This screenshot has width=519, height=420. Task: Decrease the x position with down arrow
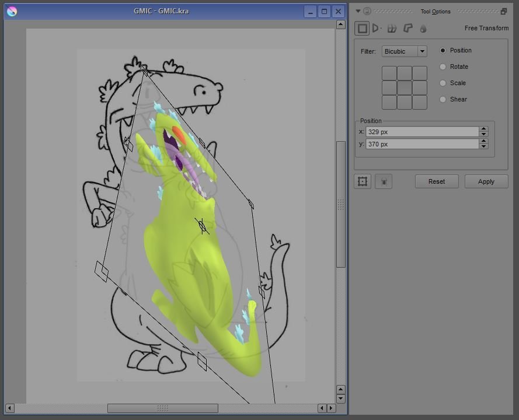483,134
